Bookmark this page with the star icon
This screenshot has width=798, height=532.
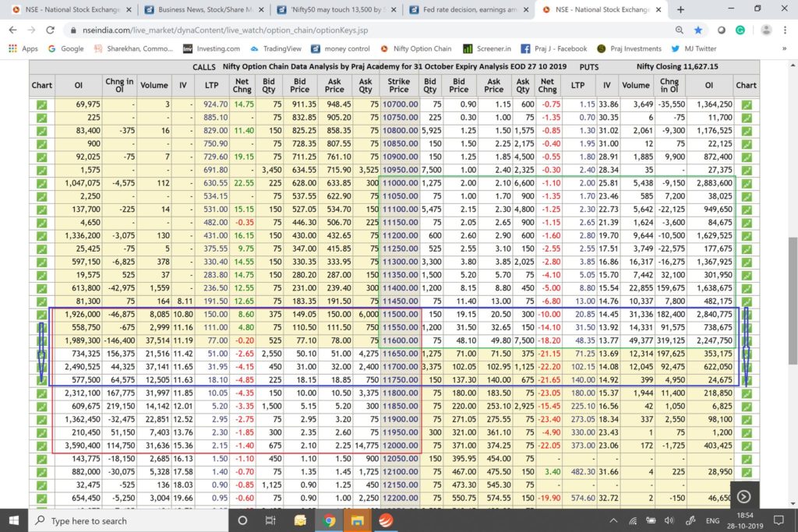[x=697, y=30]
